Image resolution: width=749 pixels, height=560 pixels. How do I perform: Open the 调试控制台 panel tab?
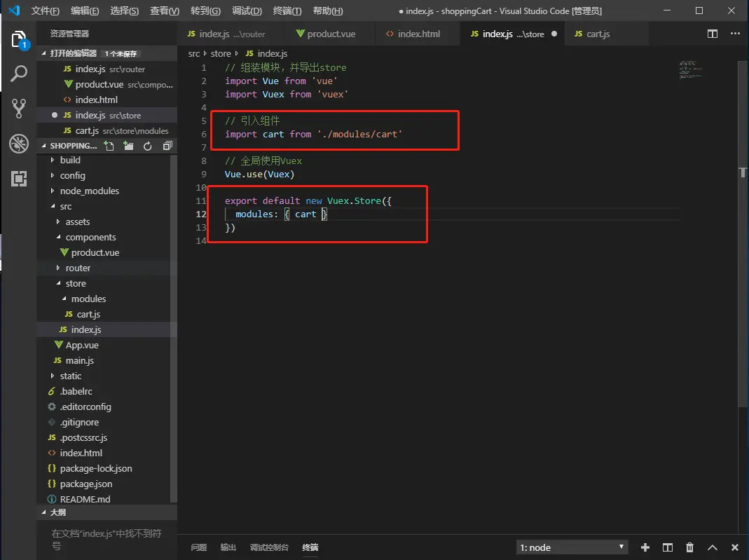pos(269,547)
